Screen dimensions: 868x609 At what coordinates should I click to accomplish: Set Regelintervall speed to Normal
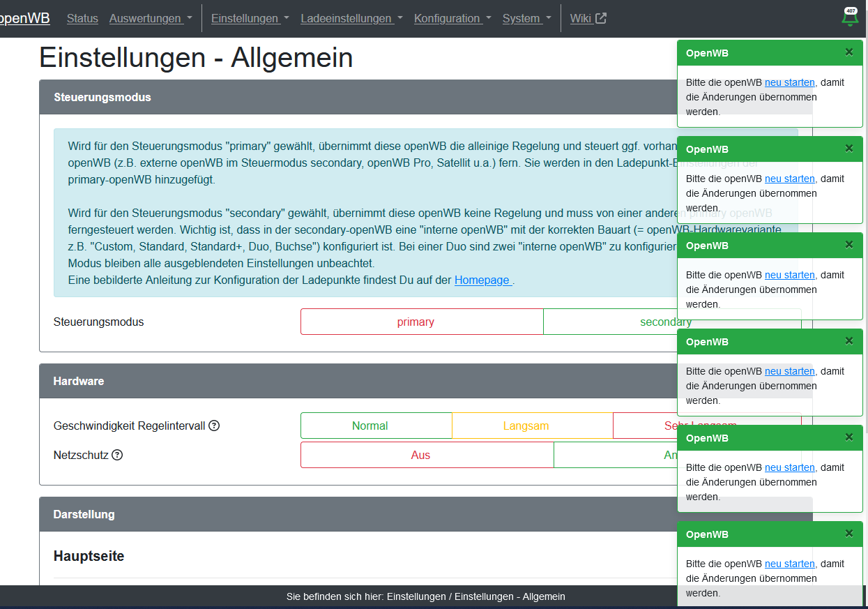376,426
